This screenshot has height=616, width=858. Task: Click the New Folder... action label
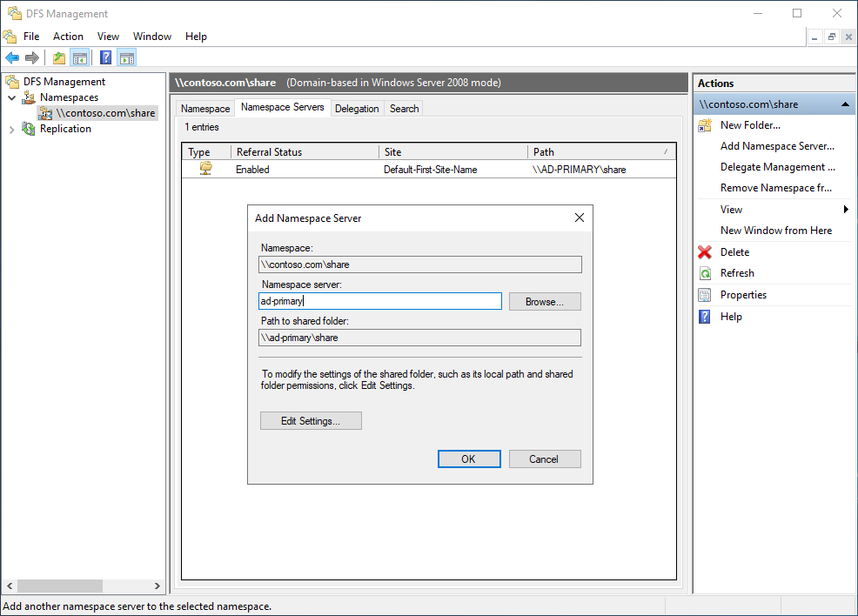point(750,125)
